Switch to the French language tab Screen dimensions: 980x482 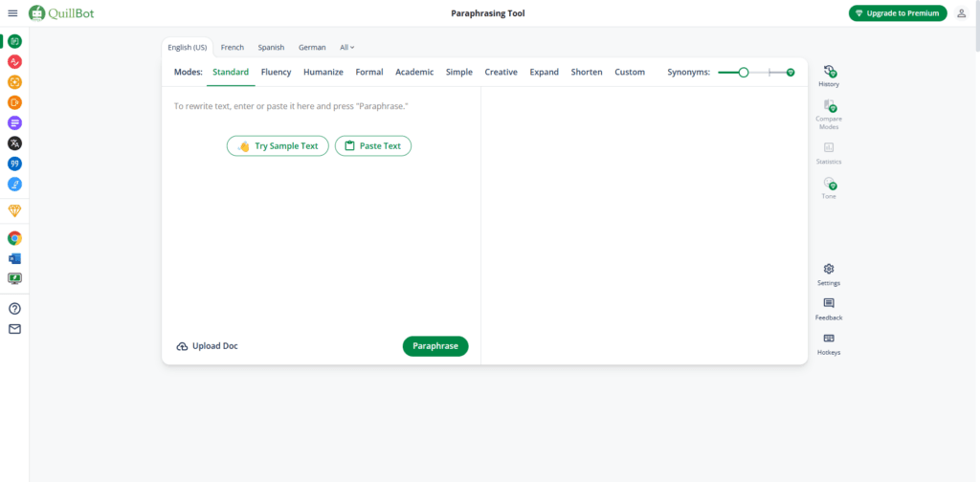click(x=233, y=48)
